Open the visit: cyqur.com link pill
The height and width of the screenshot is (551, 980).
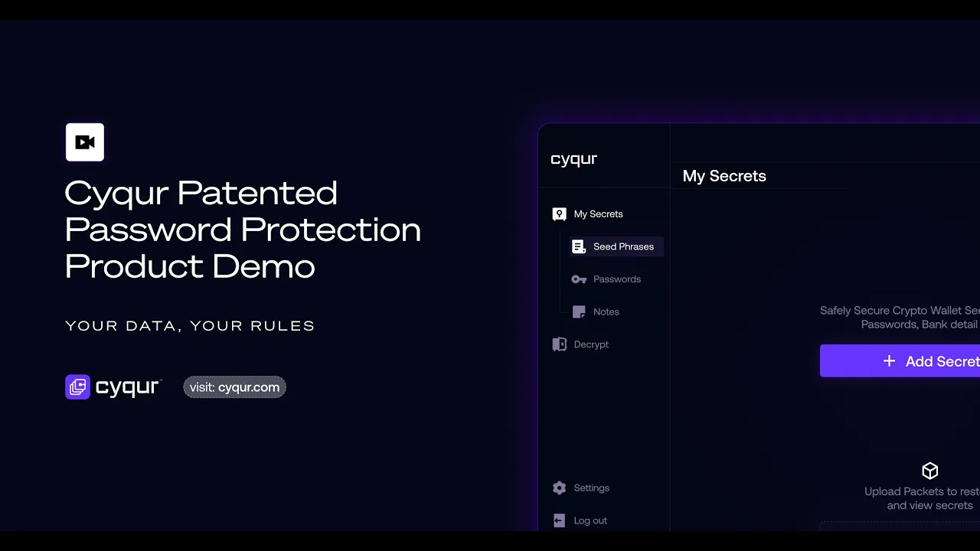[234, 387]
